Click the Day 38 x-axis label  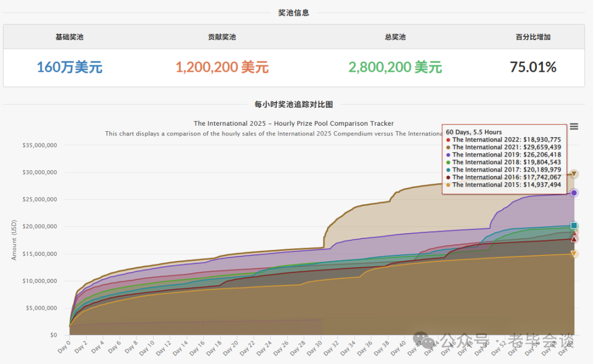point(381,348)
